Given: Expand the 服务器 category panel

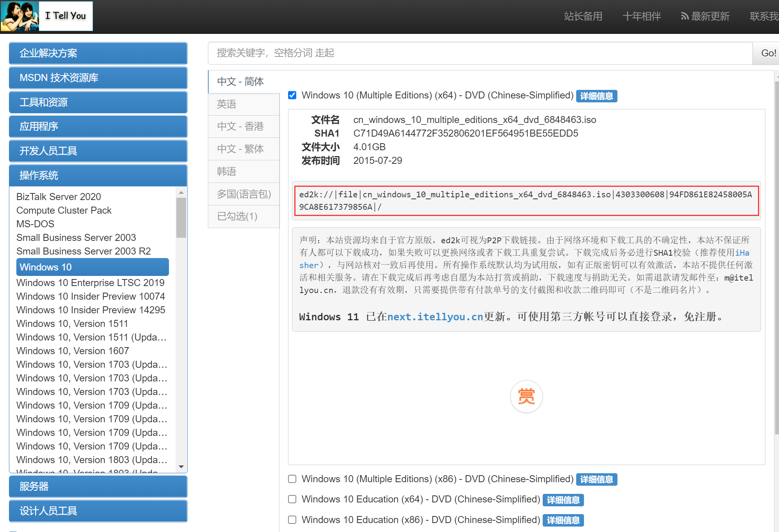Looking at the screenshot, I should 98,486.
